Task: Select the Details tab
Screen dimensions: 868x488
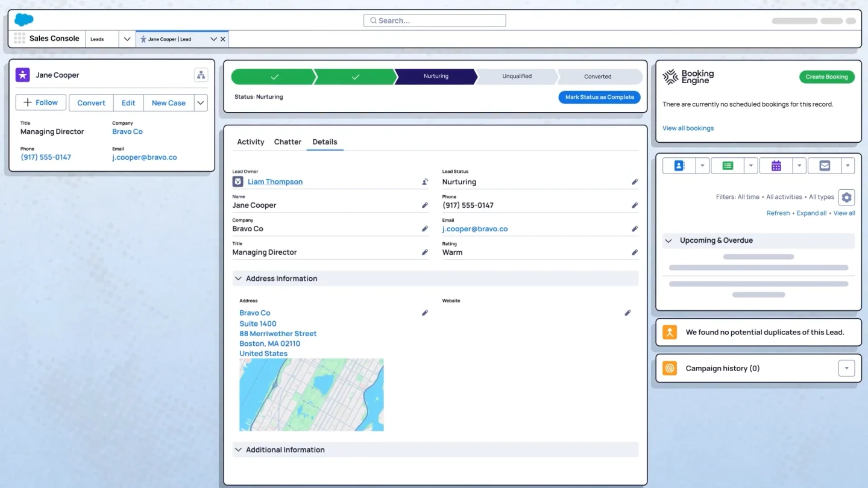Action: coord(325,142)
